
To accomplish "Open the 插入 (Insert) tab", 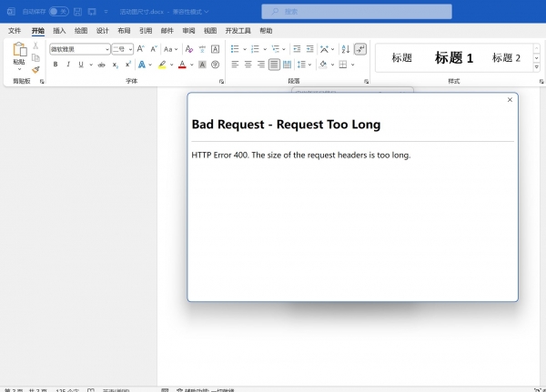I will (59, 30).
